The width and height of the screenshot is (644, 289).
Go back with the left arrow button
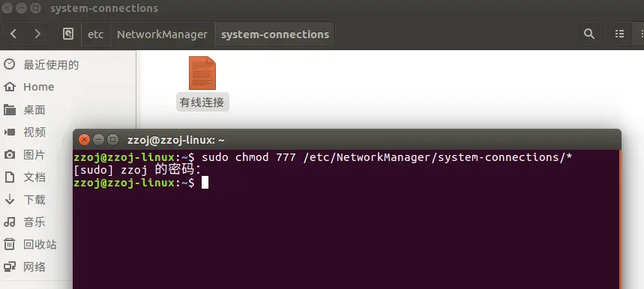click(13, 34)
